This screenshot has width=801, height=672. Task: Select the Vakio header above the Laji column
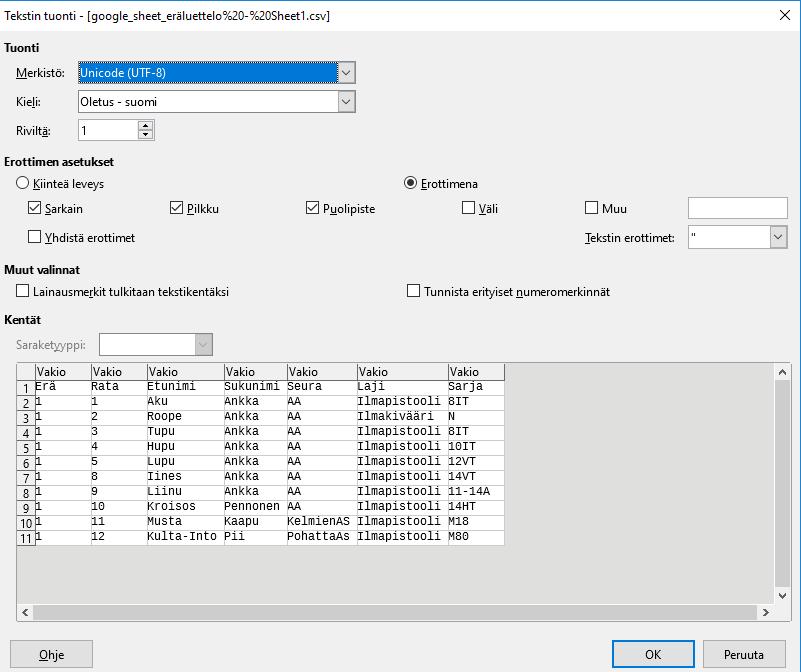coord(403,372)
